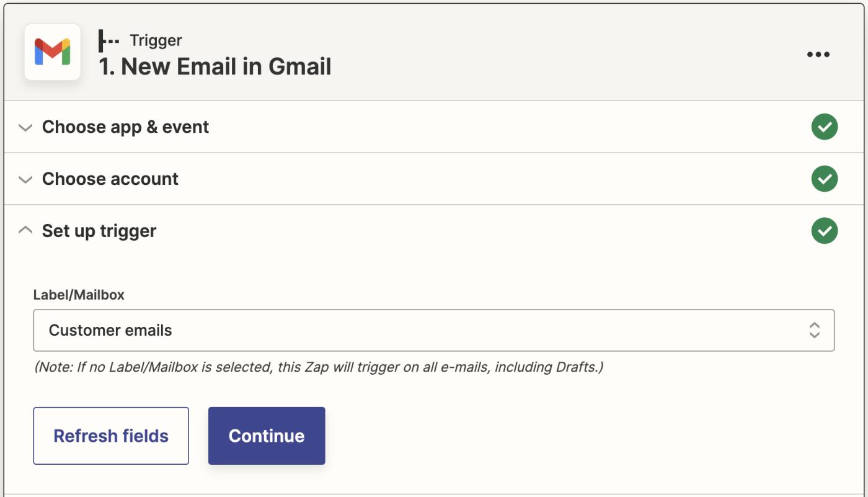Click the trigger step glyph beside Trigger
This screenshot has height=497, width=868.
108,41
